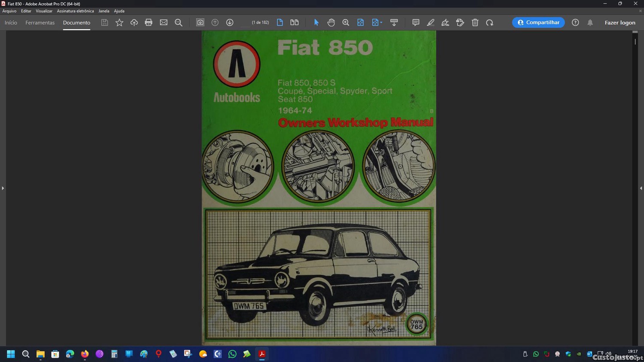Click Fazer logon to sign in
The image size is (644, 362).
(x=620, y=23)
